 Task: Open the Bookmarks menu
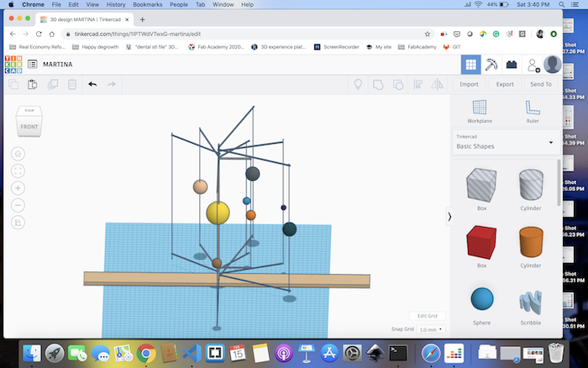pyautogui.click(x=148, y=4)
